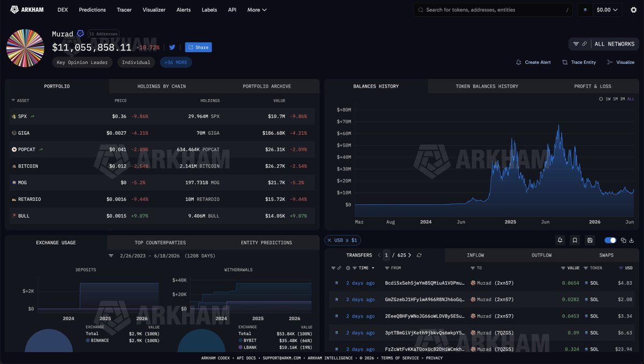The width and height of the screenshot is (644, 364).
Task: Switch to PORTFOLIO ARCHIVE tab
Action: pos(267,86)
